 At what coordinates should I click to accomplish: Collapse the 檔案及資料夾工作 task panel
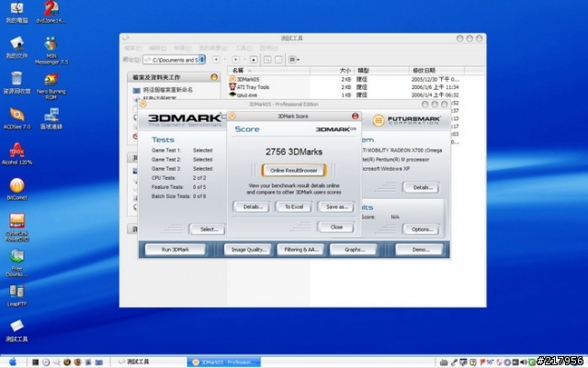point(214,77)
